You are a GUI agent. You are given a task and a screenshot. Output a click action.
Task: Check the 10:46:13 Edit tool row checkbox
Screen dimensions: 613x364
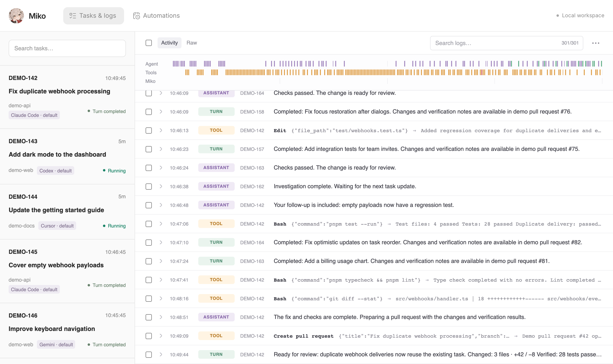click(149, 131)
